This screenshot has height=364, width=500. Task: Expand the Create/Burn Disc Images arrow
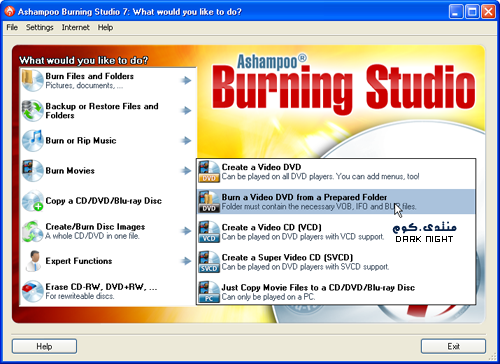(x=186, y=231)
